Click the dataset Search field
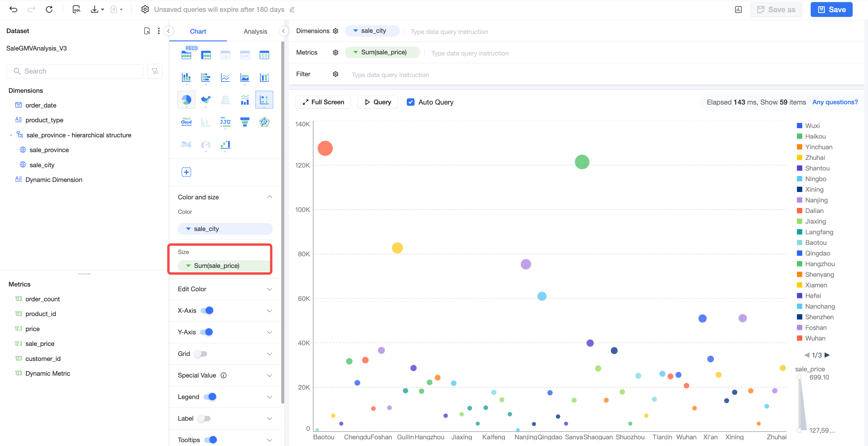The height and width of the screenshot is (446, 868). pyautogui.click(x=75, y=71)
